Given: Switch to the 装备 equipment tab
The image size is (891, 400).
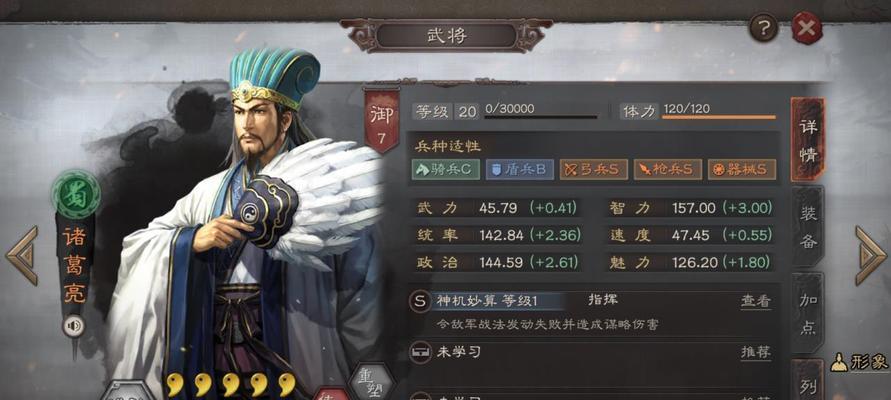Looking at the screenshot, I should (808, 227).
